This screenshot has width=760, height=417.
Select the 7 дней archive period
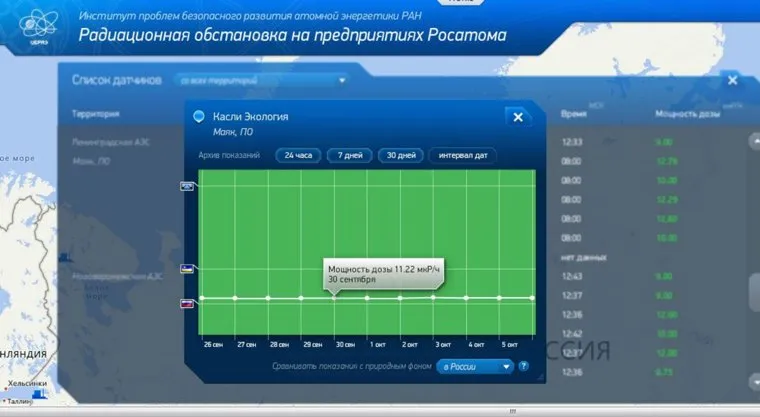pyautogui.click(x=349, y=155)
